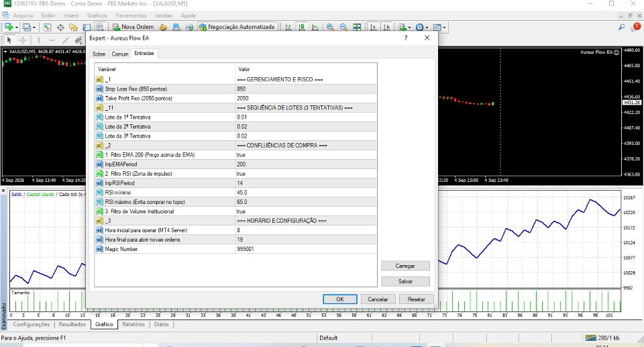The height and width of the screenshot is (347, 644).
Task: Toggle true value of Filtro de Volume Institucional
Action: (306, 211)
